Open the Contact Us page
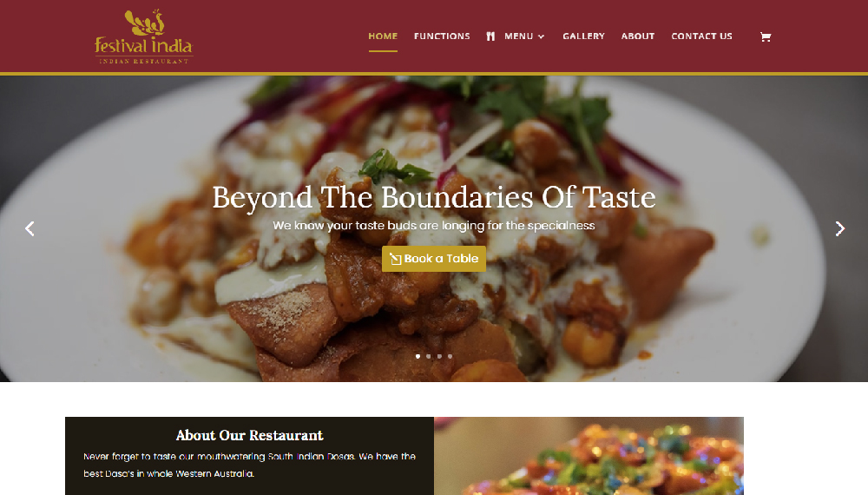 701,36
